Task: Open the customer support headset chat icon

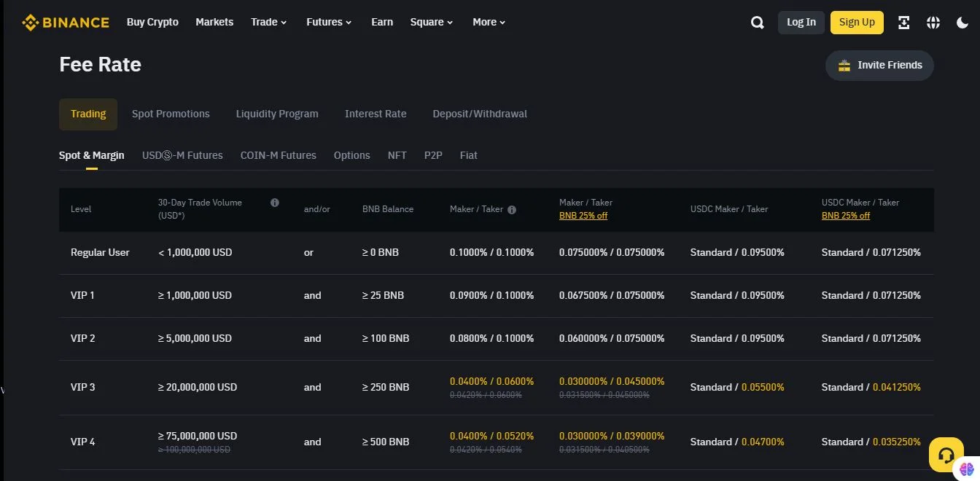Action: [946, 454]
